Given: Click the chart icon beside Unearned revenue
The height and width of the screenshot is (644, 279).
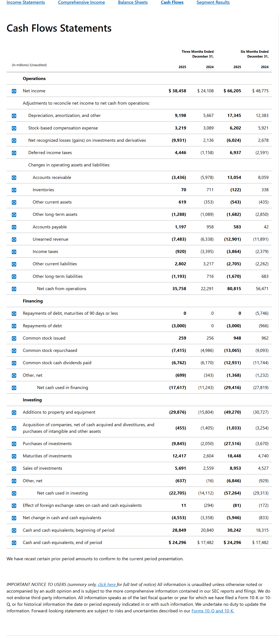Looking at the screenshot, I should pos(14,239).
